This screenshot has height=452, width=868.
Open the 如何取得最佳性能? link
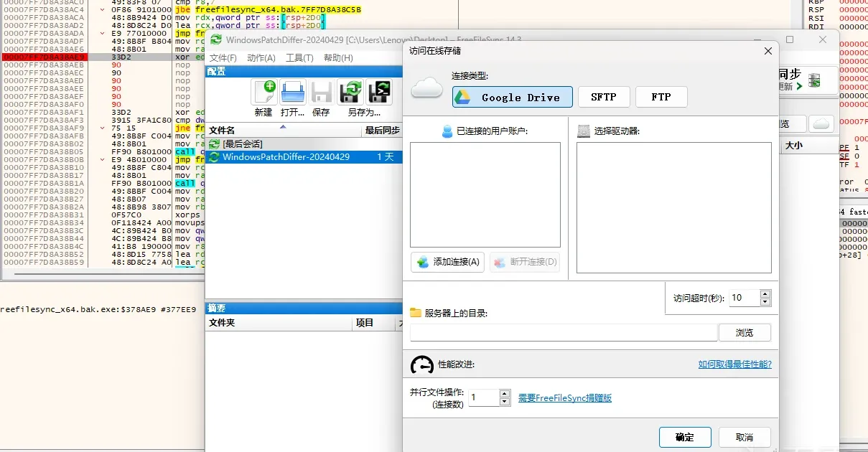tap(735, 364)
